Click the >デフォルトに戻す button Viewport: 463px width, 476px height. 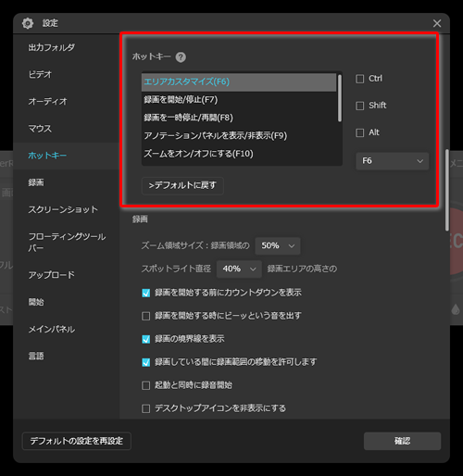pos(182,185)
